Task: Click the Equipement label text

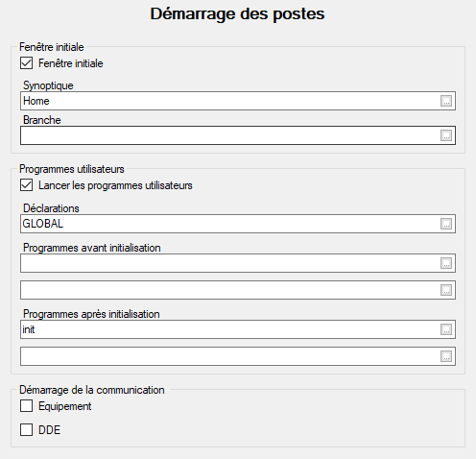Action: click(x=65, y=406)
